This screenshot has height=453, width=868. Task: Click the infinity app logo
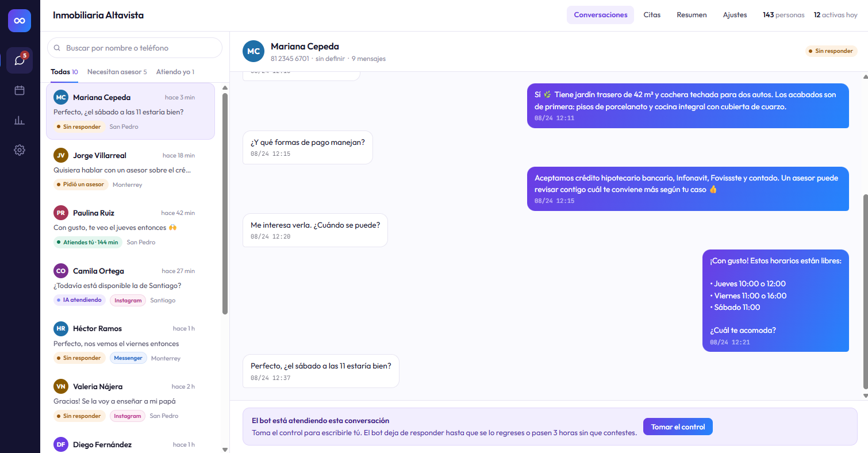20,21
